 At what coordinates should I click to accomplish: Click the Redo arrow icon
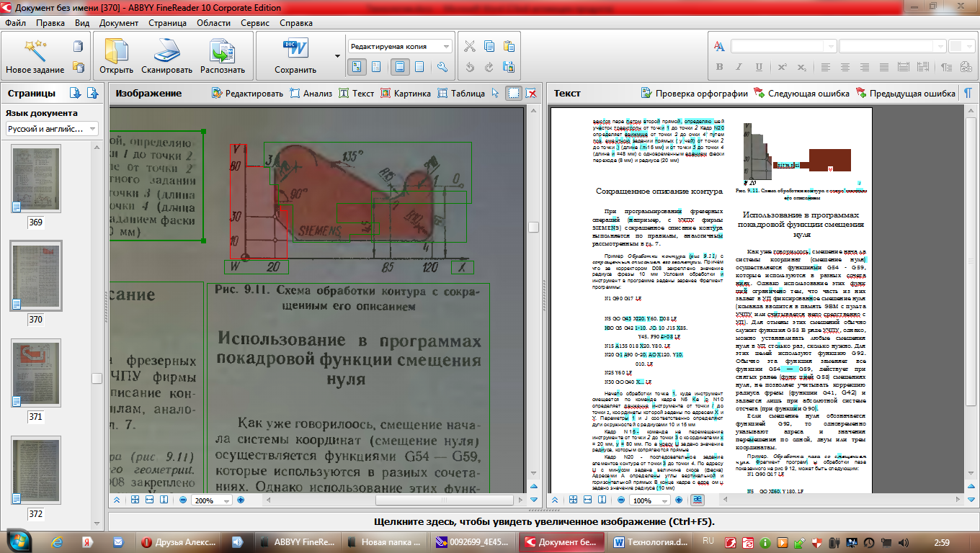tap(489, 67)
